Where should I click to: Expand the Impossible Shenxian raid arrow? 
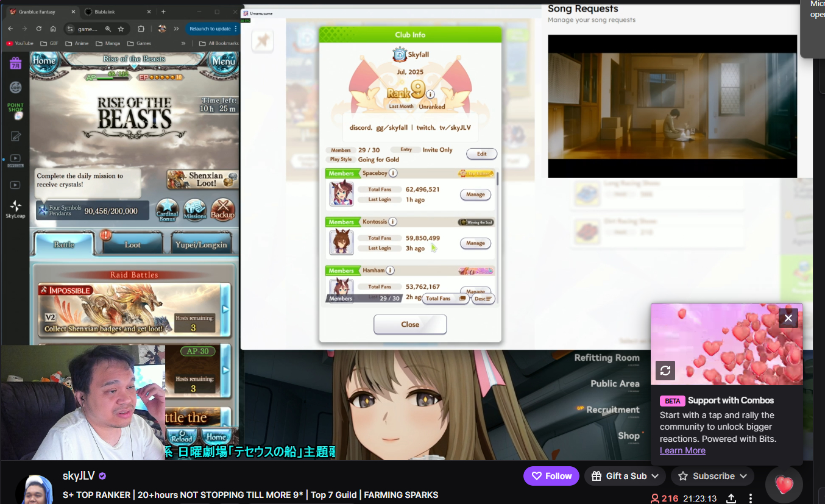pyautogui.click(x=225, y=309)
